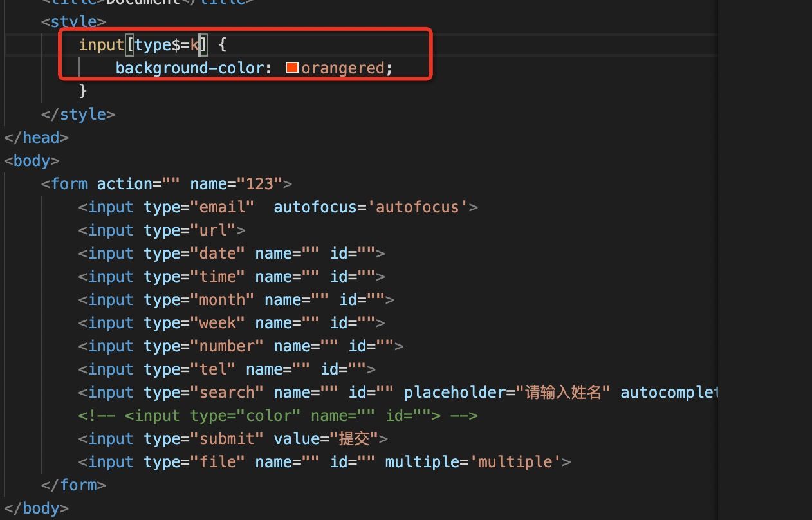Viewport: 812px width, 520px height.
Task: Click the orangered color swatch preview
Action: (292, 68)
